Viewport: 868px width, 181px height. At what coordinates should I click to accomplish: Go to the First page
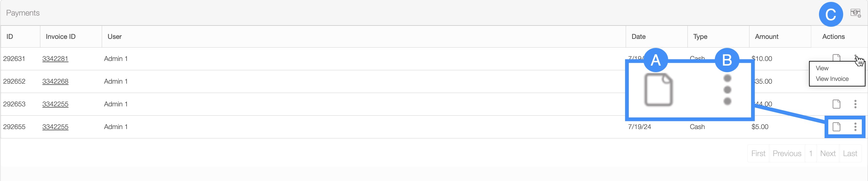[x=758, y=153]
